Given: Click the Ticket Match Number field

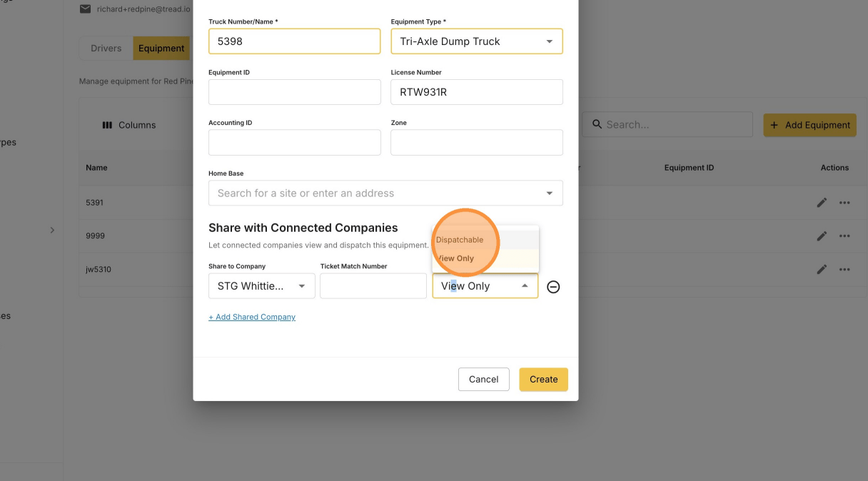Looking at the screenshot, I should pos(373,286).
